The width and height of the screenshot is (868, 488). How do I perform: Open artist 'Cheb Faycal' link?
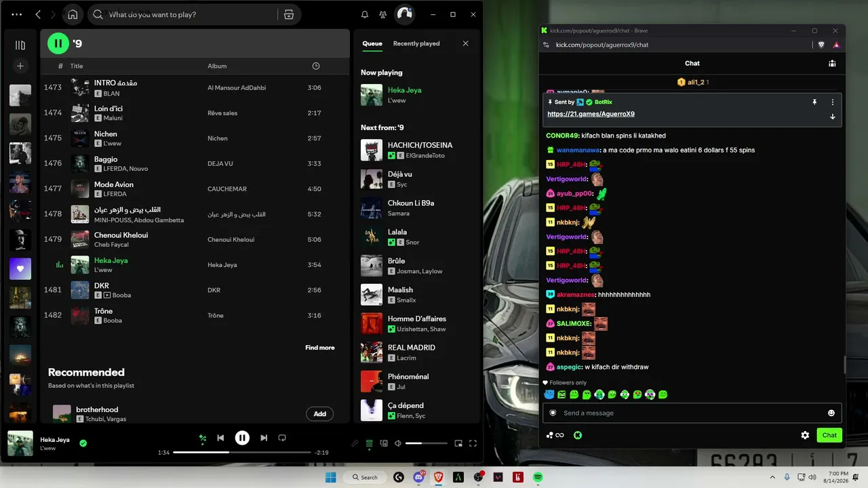(x=111, y=245)
